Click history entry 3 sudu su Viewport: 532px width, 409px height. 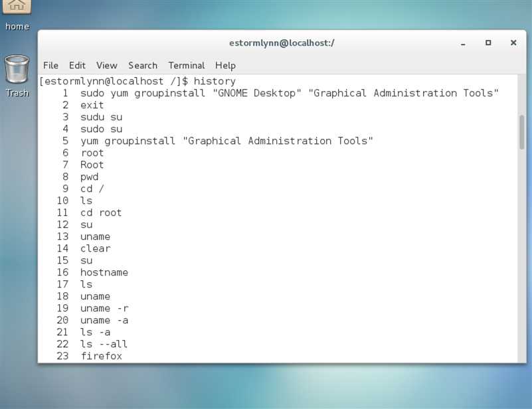coord(92,117)
